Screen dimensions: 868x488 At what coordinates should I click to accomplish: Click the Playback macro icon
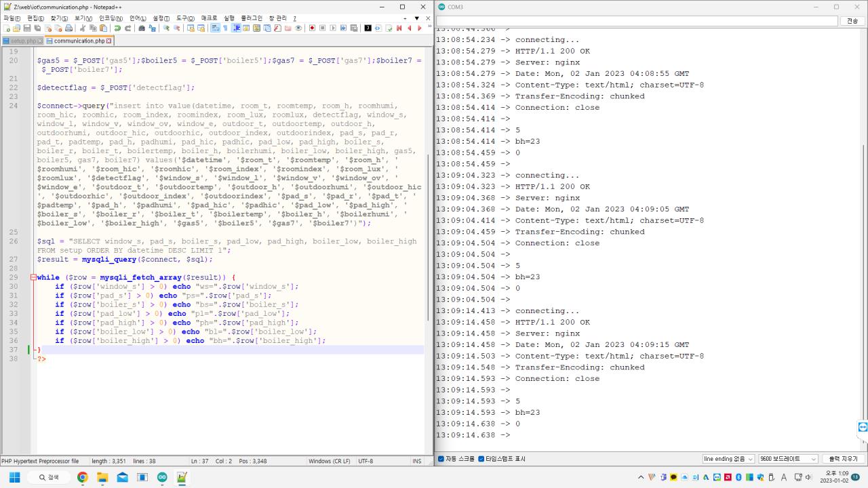[332, 28]
